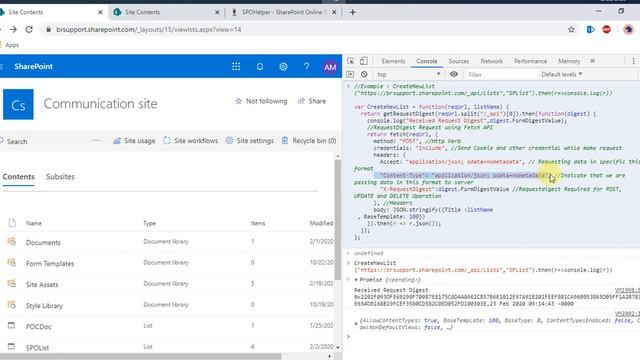Open the Site Assets library
This screenshot has width=640, height=360.
pos(42,284)
